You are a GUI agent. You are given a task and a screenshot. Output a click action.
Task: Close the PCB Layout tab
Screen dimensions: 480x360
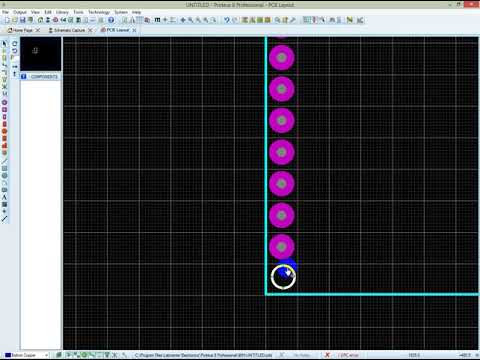pyautogui.click(x=134, y=30)
